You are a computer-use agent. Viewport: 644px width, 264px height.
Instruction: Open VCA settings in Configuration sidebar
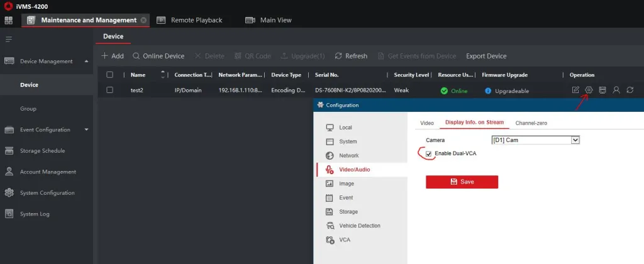pyautogui.click(x=345, y=239)
